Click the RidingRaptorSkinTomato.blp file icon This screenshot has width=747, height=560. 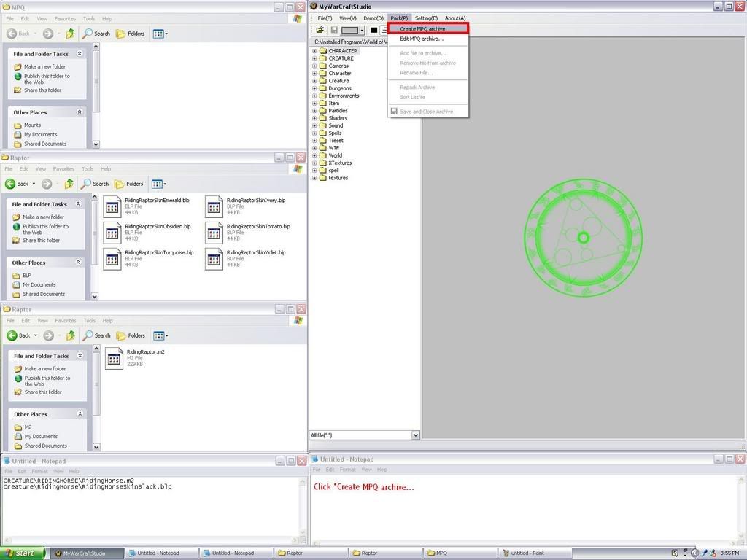214,233
